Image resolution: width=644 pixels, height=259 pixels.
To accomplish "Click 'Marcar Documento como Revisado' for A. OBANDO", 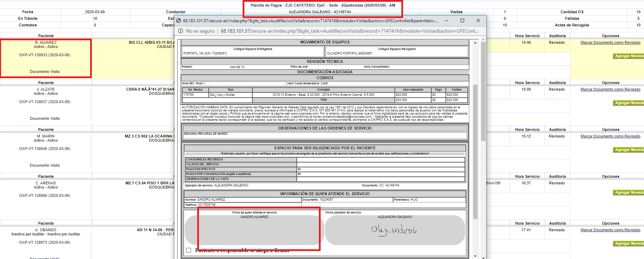I will (x=610, y=230).
